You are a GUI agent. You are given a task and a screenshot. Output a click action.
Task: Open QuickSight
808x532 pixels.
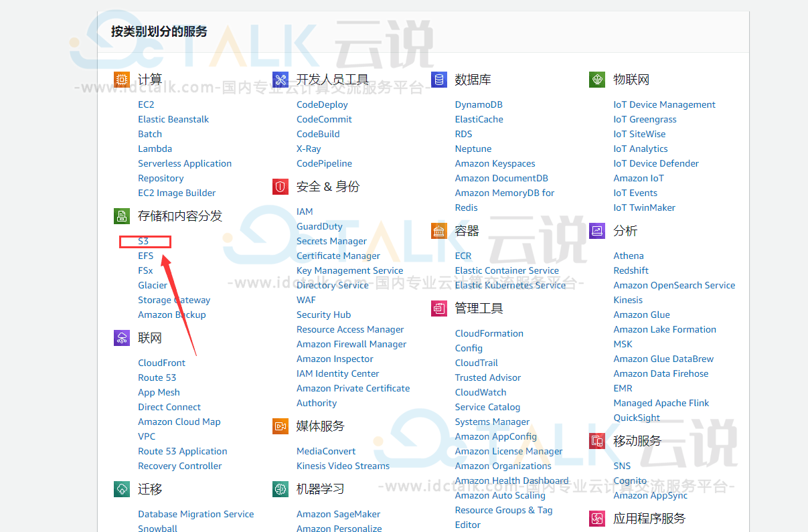637,418
